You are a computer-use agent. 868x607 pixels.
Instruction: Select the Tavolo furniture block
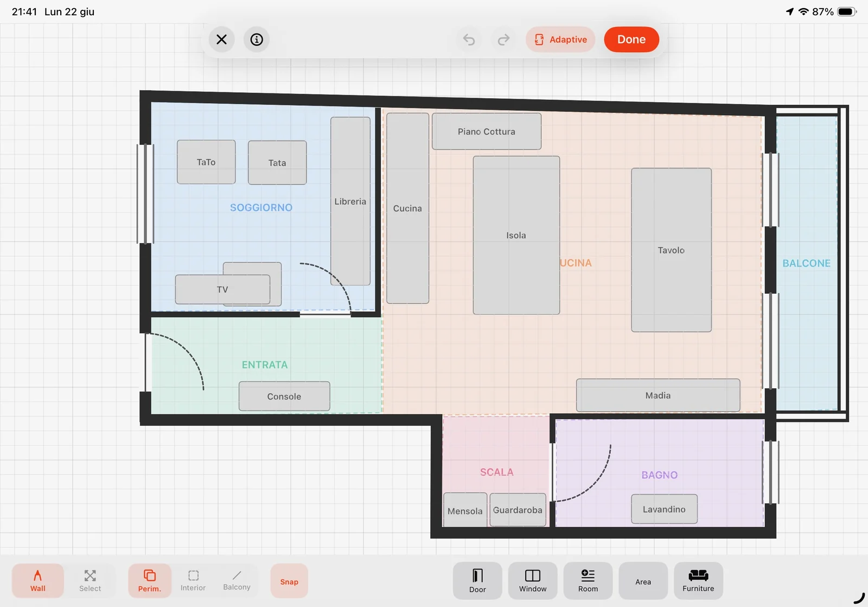[x=672, y=250]
